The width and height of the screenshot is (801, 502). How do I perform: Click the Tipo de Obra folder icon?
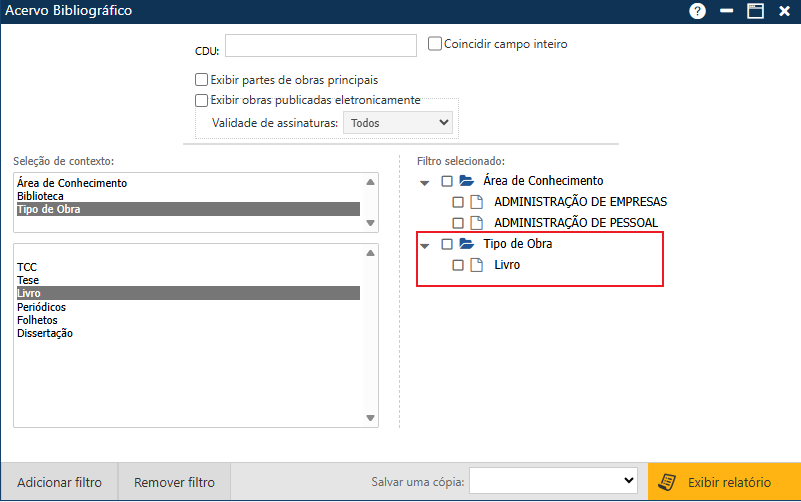466,244
